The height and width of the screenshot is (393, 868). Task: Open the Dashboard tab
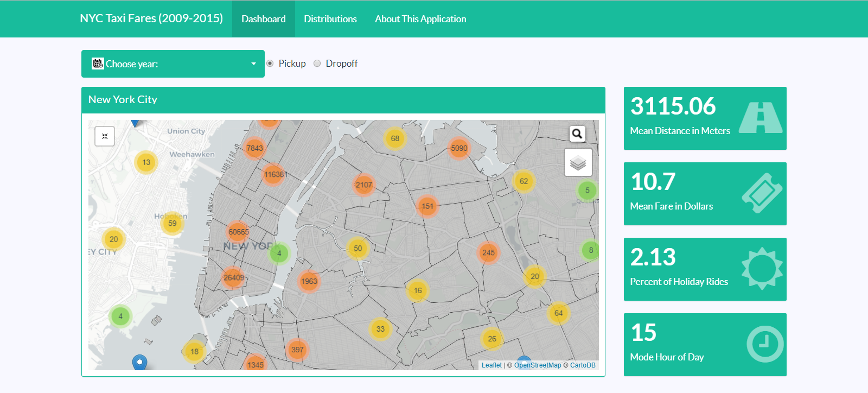click(263, 19)
